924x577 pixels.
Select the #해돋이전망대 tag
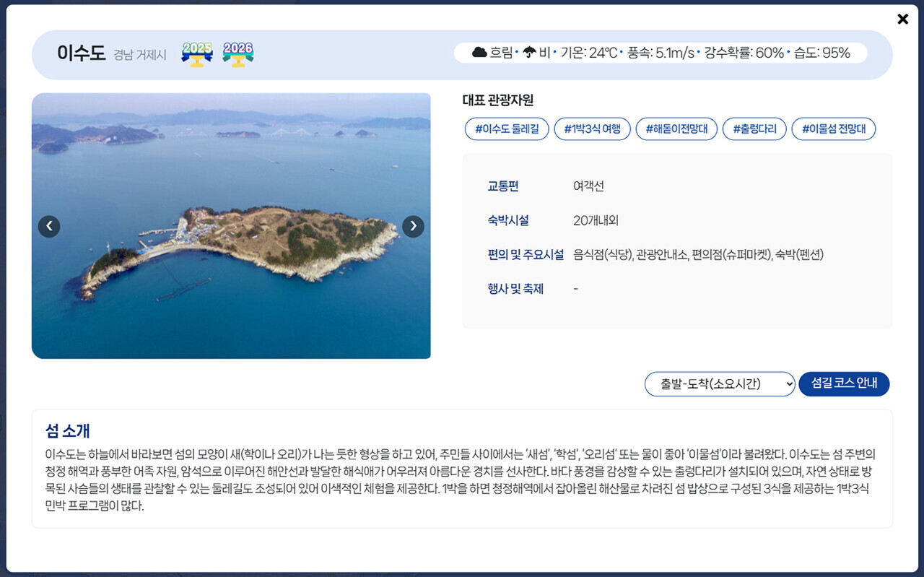676,129
